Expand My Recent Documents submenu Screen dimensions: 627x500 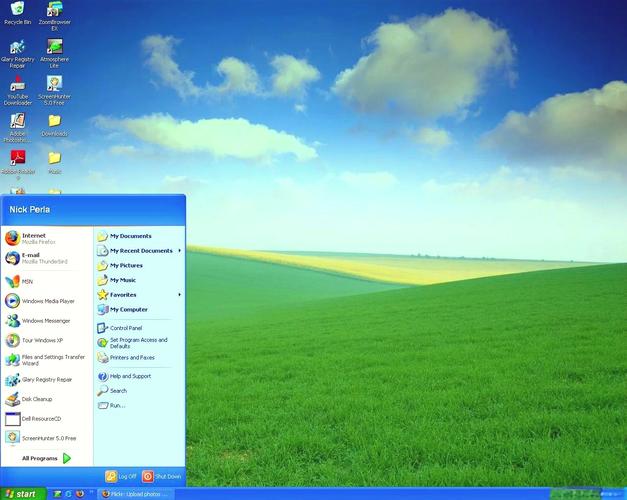(x=140, y=251)
